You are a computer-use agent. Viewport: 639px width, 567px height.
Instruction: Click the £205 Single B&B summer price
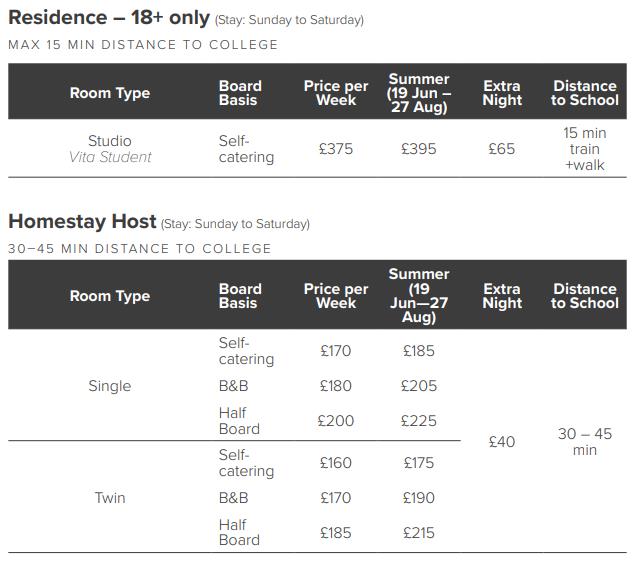tap(419, 386)
